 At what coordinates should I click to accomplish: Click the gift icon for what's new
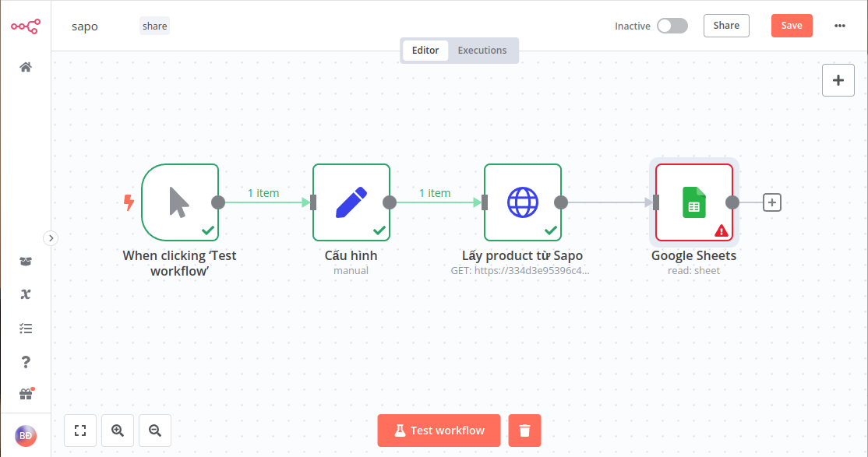point(25,393)
